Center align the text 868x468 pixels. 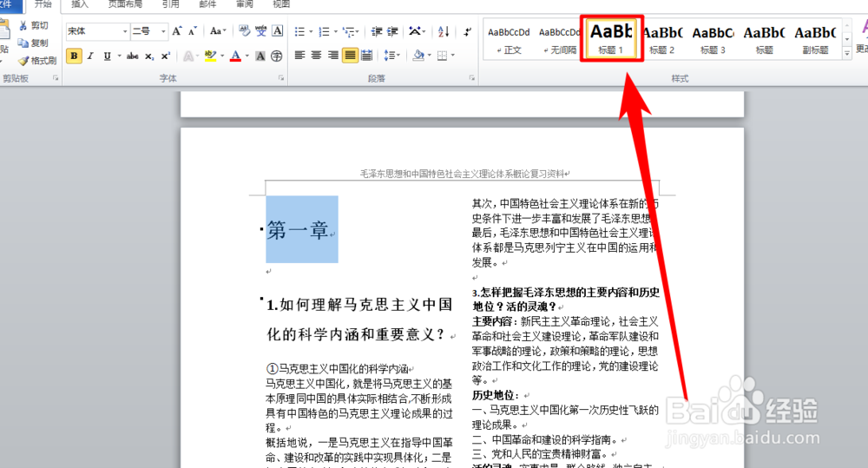[316, 56]
